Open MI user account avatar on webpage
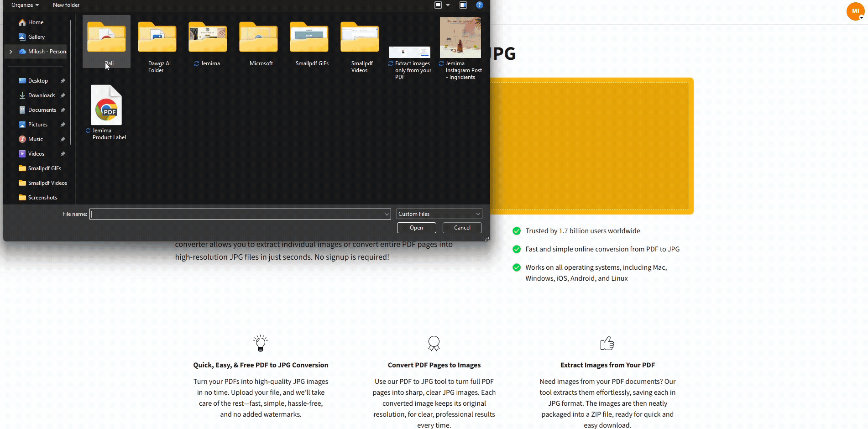 pos(855,11)
